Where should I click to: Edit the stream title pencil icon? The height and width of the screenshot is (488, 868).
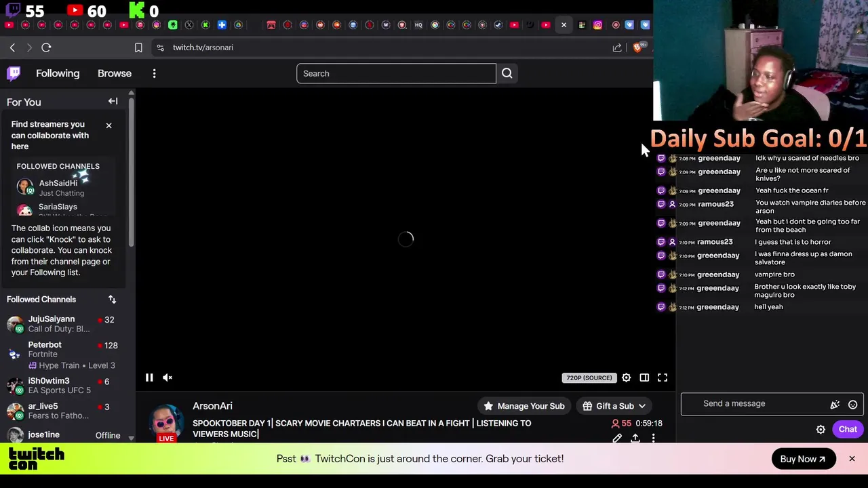click(617, 439)
